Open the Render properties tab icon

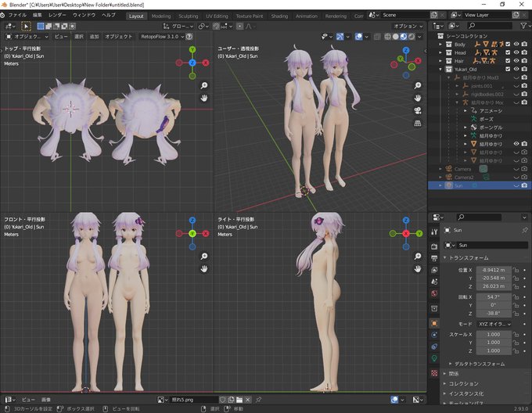434,246
